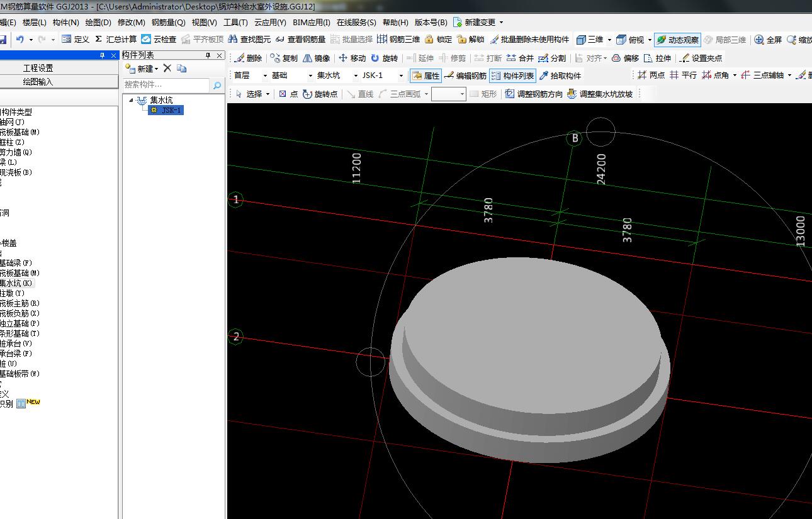812x519 pixels.
Task: Click the 新建变更 button
Action: (478, 22)
